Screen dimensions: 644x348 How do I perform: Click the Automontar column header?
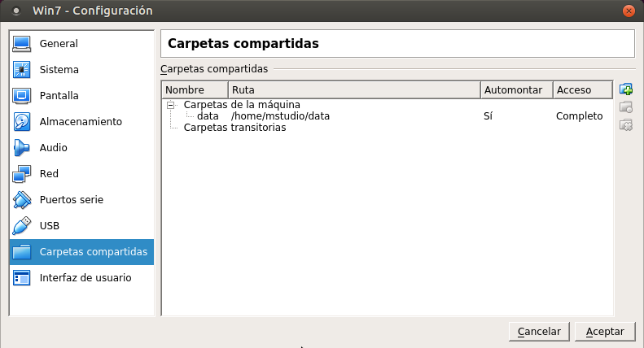[x=517, y=90]
